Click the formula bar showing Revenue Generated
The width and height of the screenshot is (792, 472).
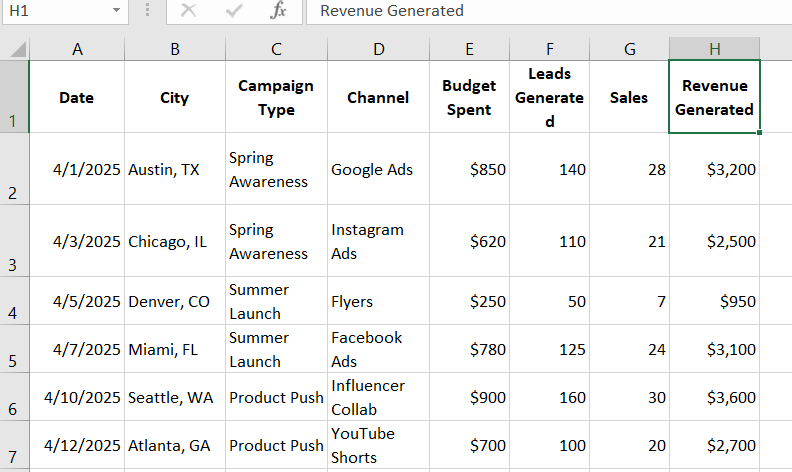[x=550, y=11]
